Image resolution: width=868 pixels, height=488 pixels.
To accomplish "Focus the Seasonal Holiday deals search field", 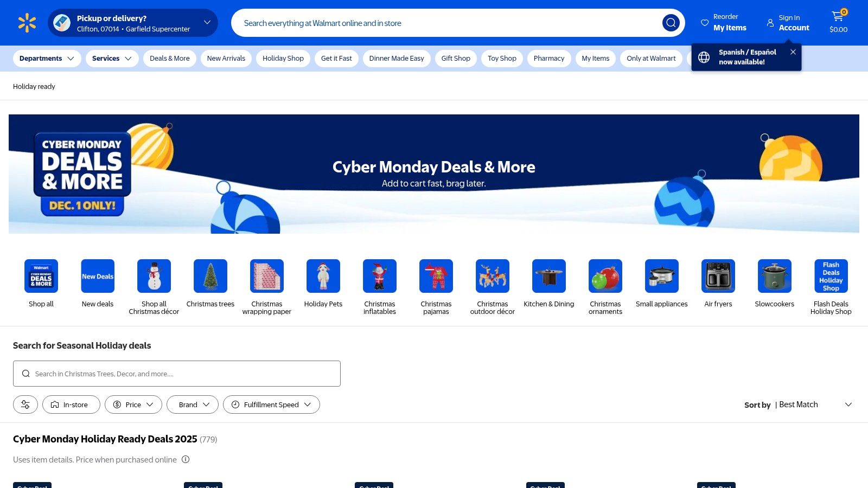I will tap(177, 374).
